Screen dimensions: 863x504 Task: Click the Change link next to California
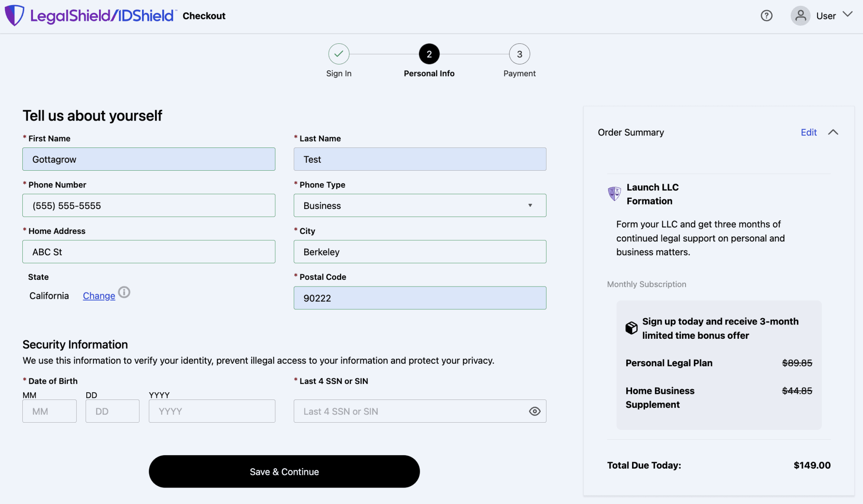tap(99, 295)
